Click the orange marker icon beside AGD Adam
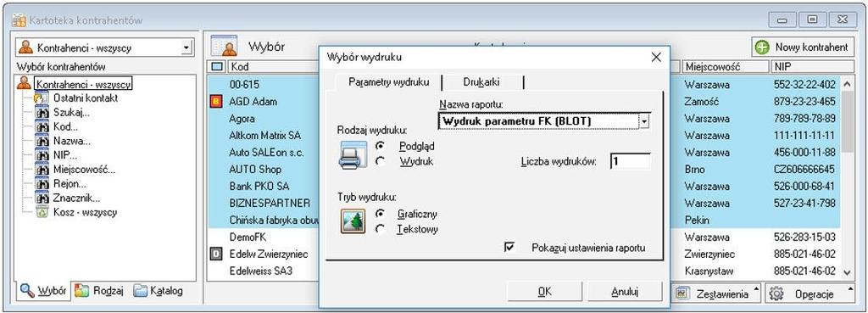Image resolution: width=868 pixels, height=313 pixels. click(x=216, y=102)
